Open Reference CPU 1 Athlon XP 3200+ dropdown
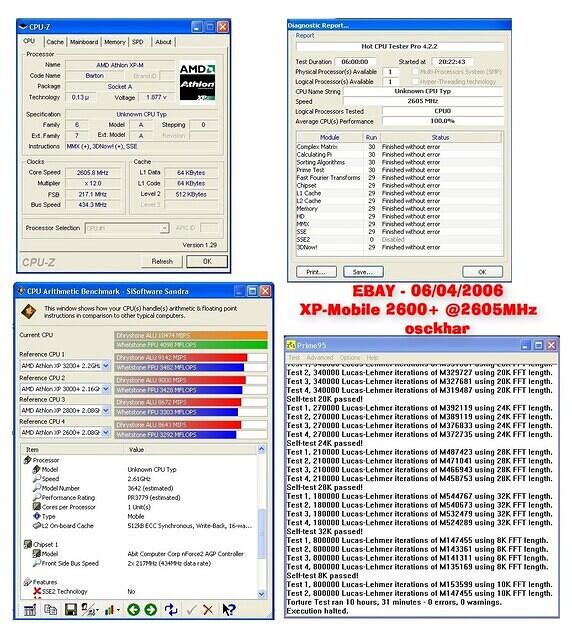The image size is (572, 640). coord(106,366)
